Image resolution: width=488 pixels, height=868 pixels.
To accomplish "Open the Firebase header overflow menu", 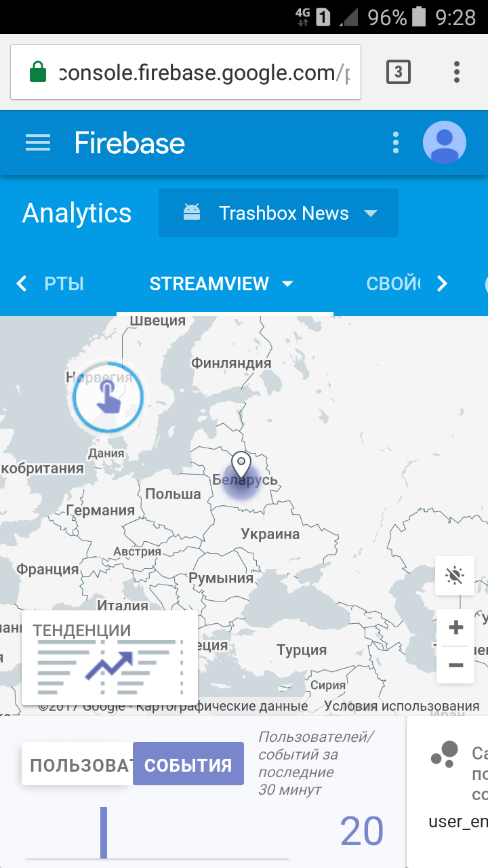I will 396,143.
